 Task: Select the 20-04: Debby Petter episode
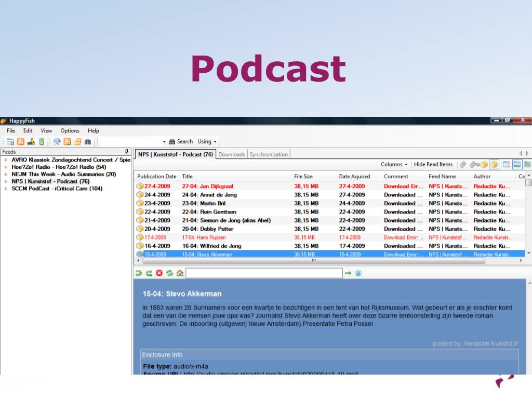330,229
